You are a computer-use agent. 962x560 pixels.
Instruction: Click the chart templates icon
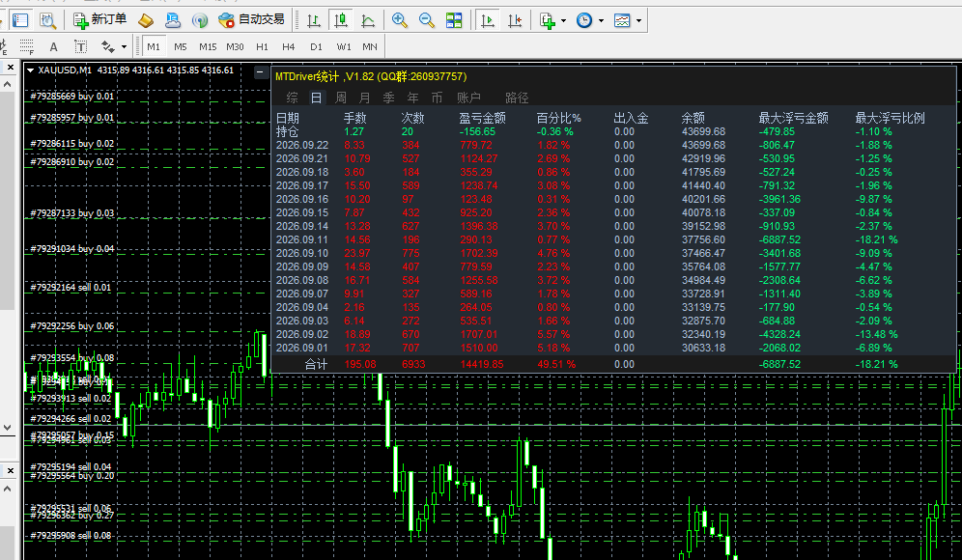click(621, 20)
